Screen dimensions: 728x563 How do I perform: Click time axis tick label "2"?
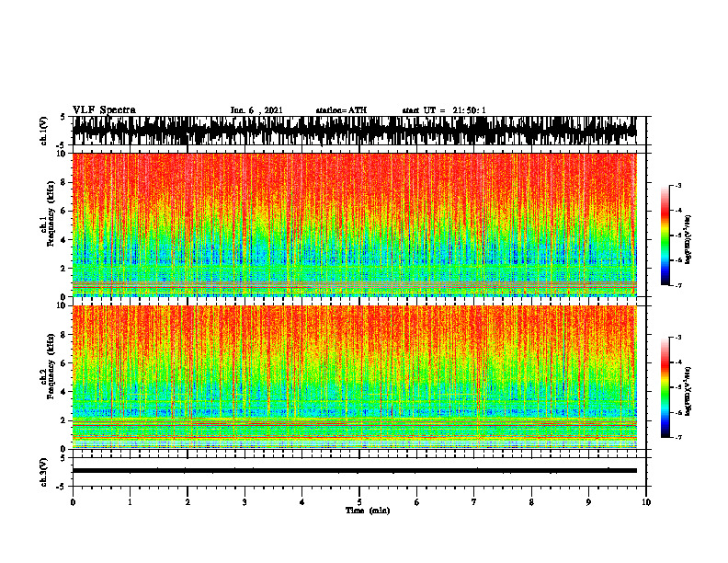coord(188,502)
